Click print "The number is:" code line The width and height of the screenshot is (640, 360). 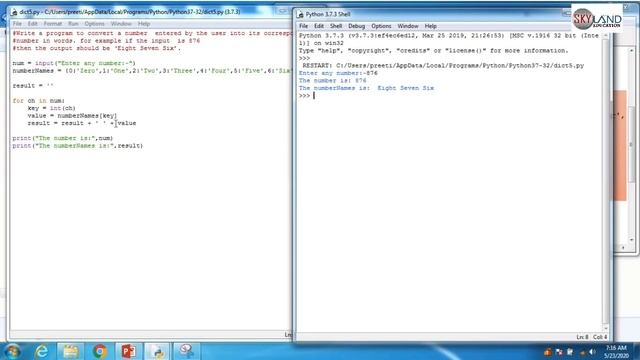pyautogui.click(x=62, y=138)
